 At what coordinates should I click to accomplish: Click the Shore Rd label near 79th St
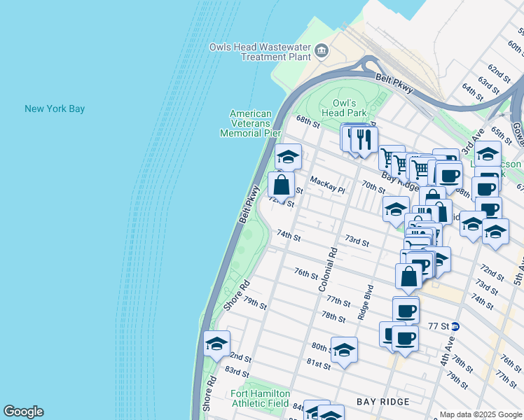[237, 295]
